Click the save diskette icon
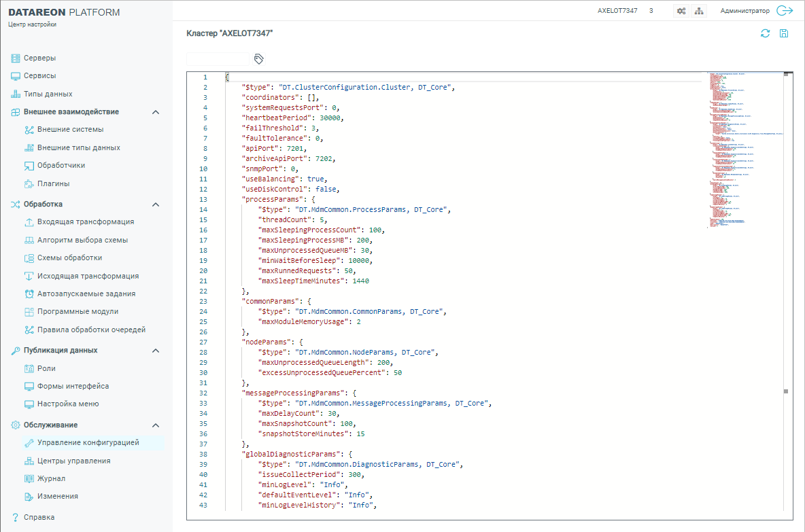 click(784, 33)
